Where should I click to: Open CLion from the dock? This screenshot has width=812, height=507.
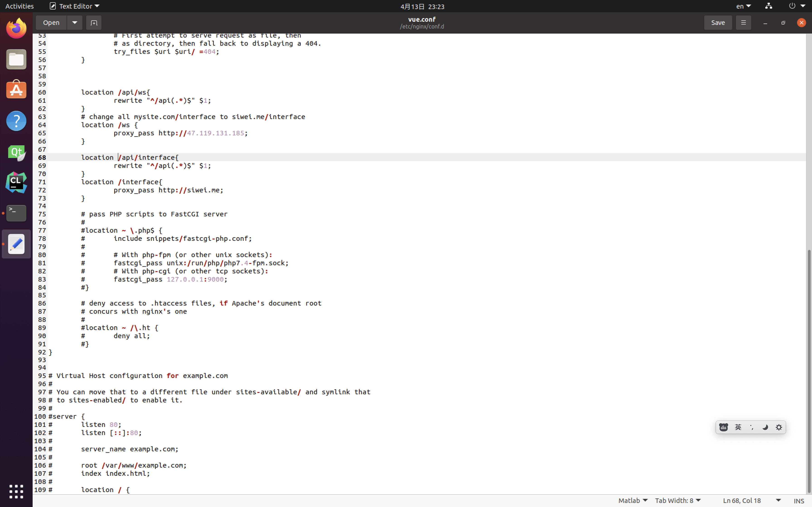tap(16, 182)
